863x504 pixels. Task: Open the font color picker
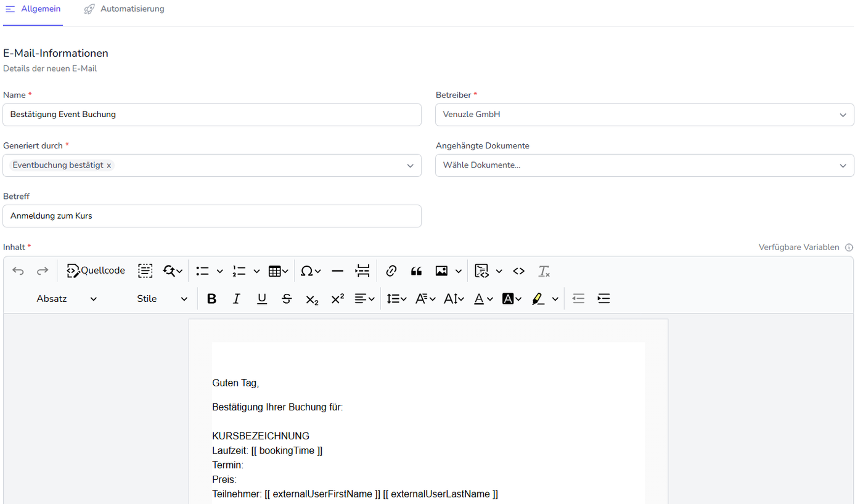[x=483, y=299]
